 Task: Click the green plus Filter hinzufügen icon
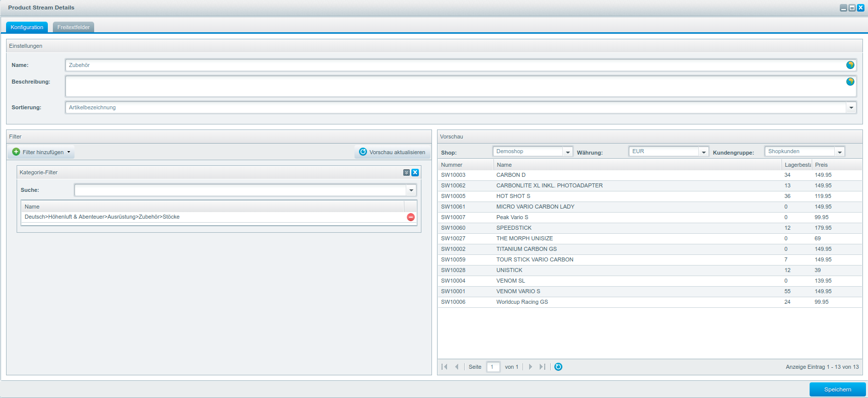[x=16, y=152]
